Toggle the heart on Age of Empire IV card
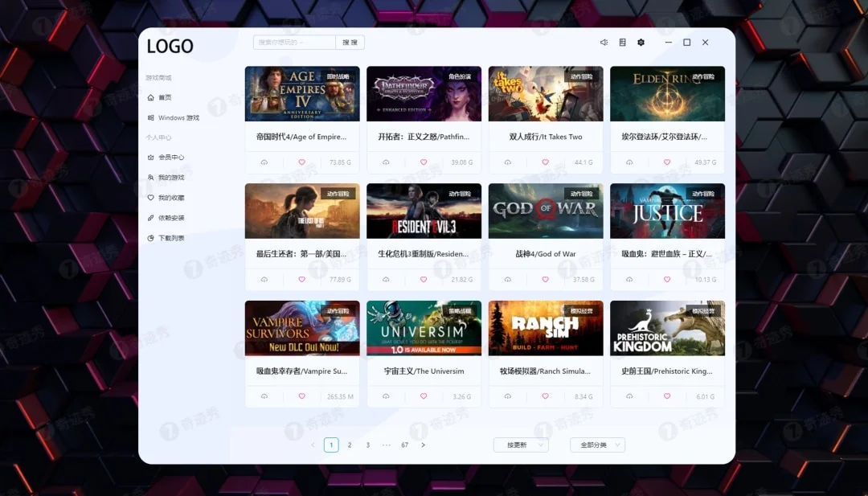Screen dimensions: 868x496 301,162
